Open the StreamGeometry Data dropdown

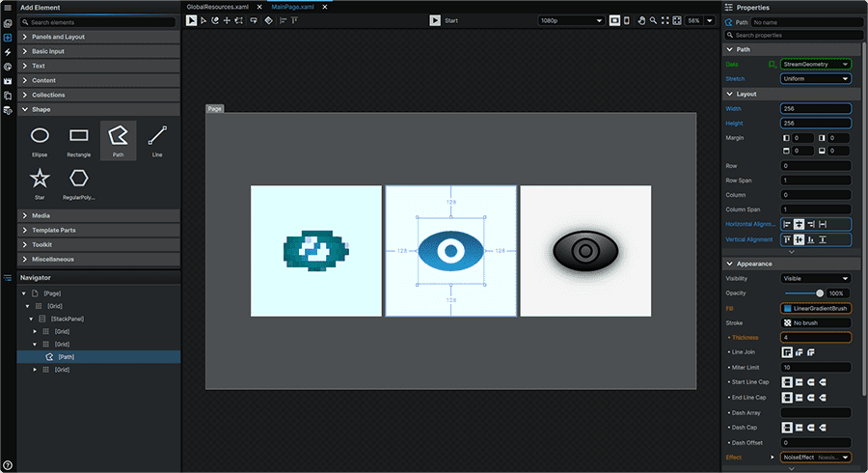point(815,65)
